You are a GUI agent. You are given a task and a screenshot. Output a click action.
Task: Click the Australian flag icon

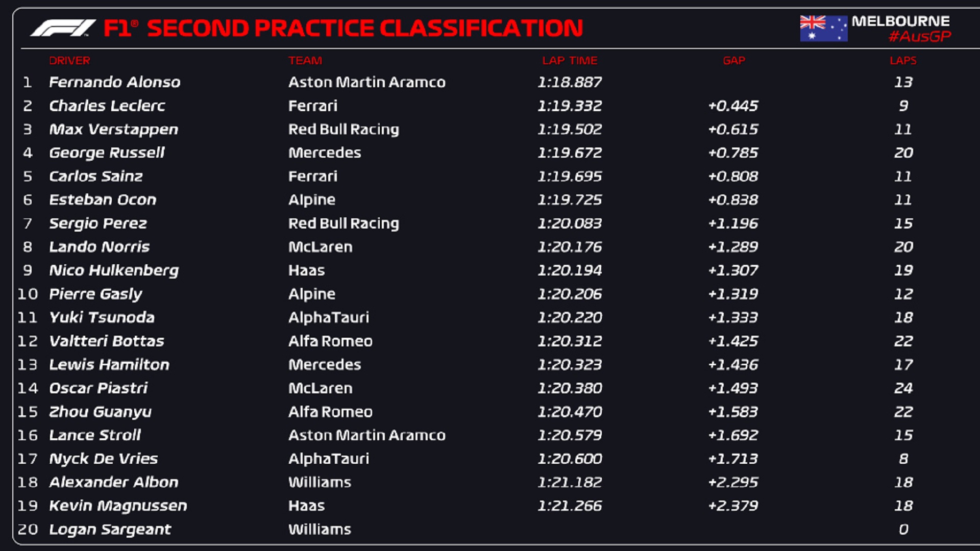(x=823, y=28)
